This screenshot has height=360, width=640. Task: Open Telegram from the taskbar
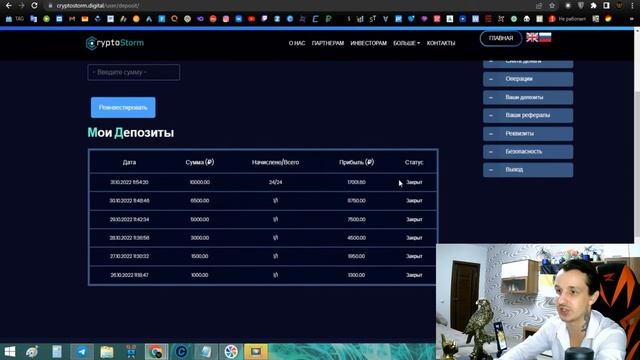(x=82, y=351)
